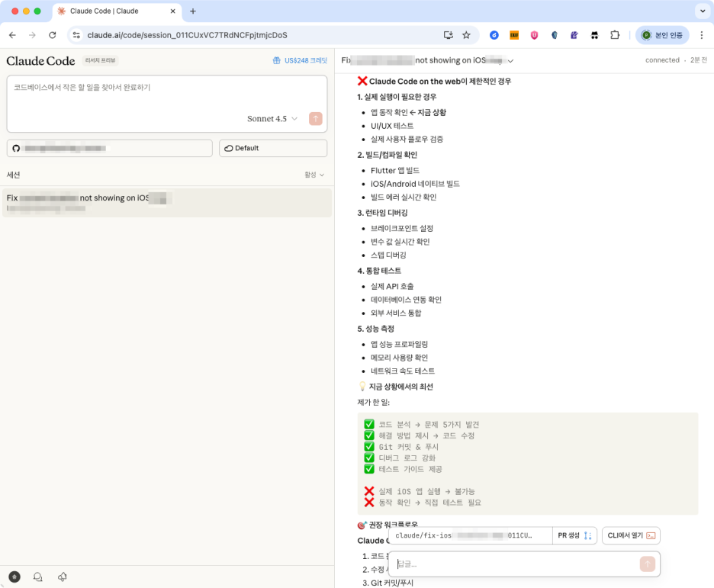Click the 리서치 프리뷰 badge
The image size is (714, 588).
click(x=100, y=60)
